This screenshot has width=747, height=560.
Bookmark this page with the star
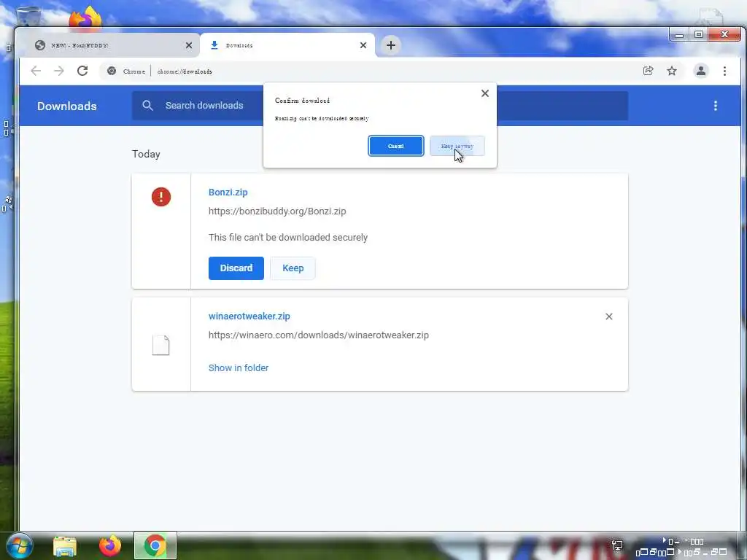[x=671, y=71]
